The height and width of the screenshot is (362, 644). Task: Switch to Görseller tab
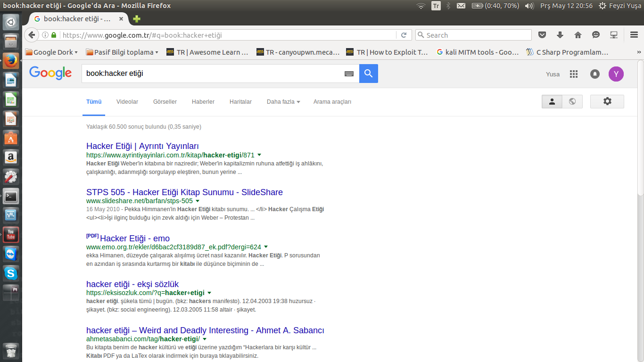[x=165, y=102]
